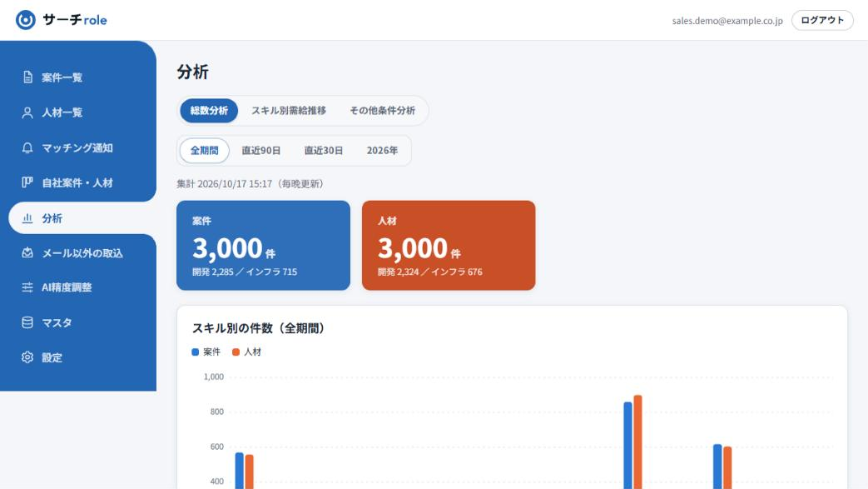Click the 集計 2026/10/17 15:17 timestamp text
The width and height of the screenshot is (868, 489).
(250, 183)
